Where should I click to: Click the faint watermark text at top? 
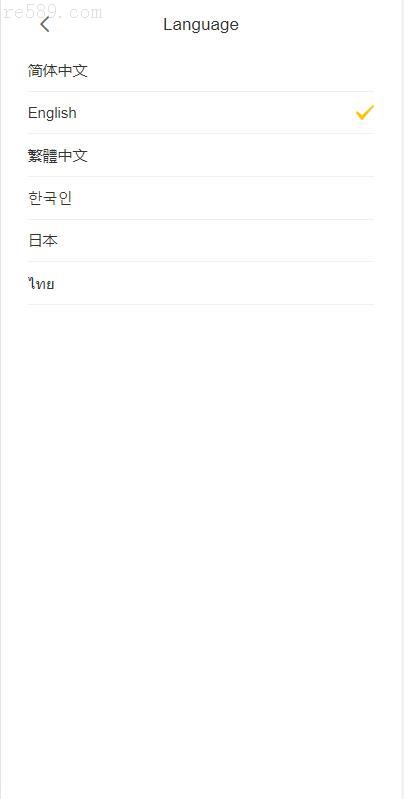coord(51,12)
